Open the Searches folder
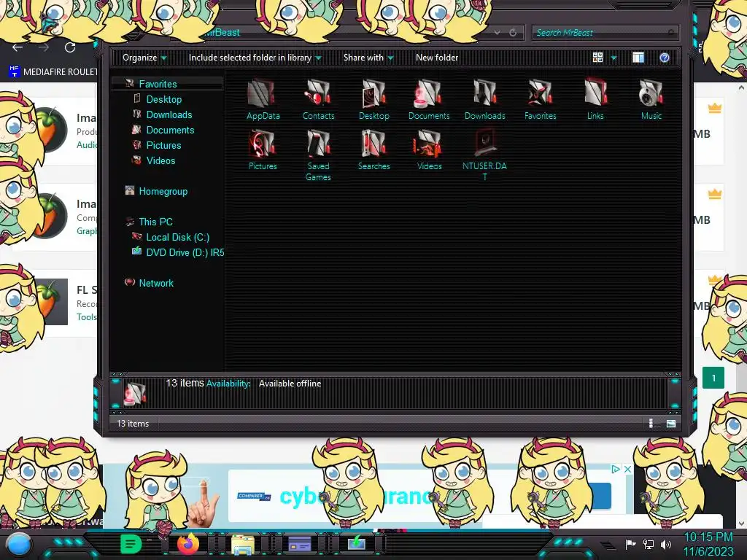This screenshot has height=560, width=747. (374, 150)
